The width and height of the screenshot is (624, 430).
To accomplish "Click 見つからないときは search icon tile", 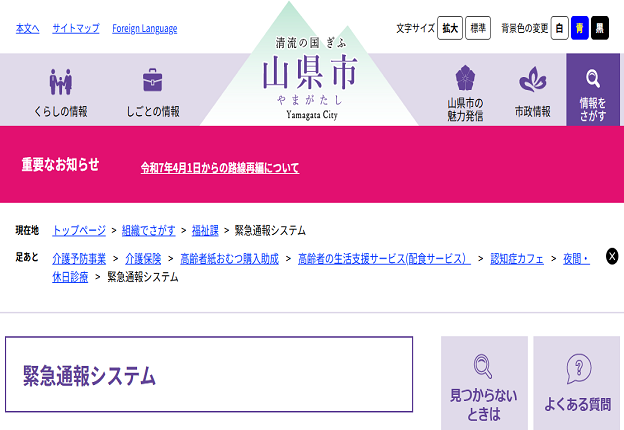I will click(x=484, y=383).
